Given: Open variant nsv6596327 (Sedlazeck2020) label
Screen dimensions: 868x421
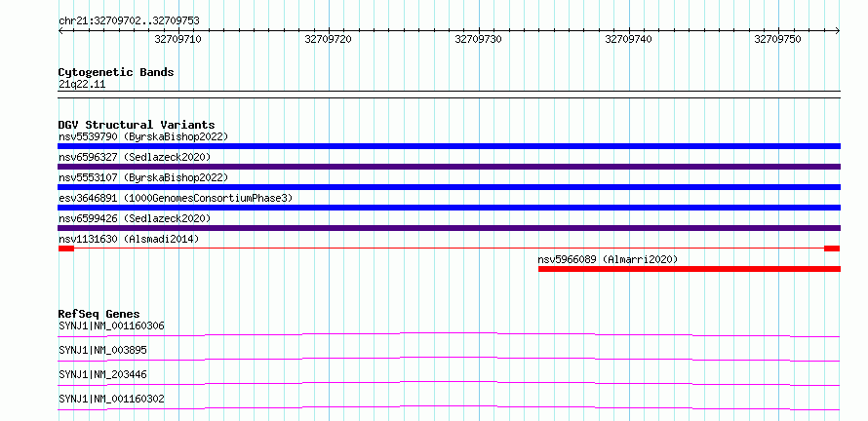Looking at the screenshot, I should click(x=135, y=157).
